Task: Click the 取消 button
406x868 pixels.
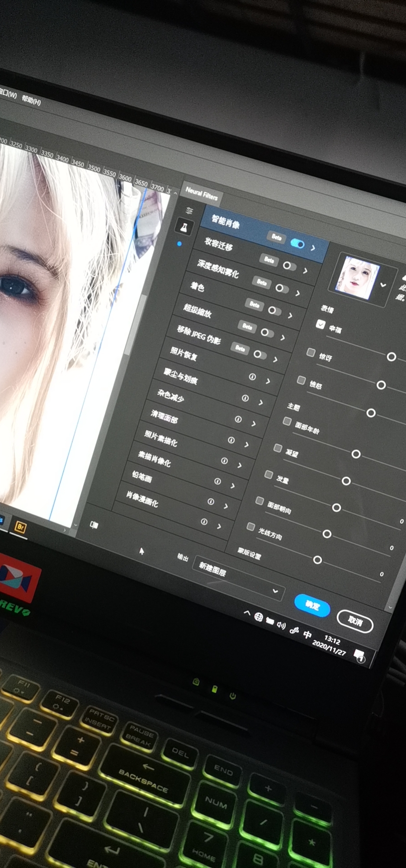Action: pos(355,622)
